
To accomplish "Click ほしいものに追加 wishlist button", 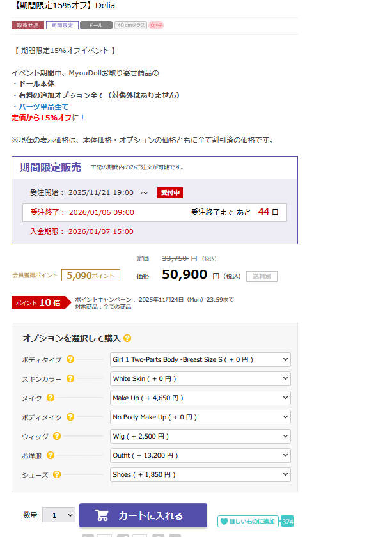I will (x=247, y=521).
